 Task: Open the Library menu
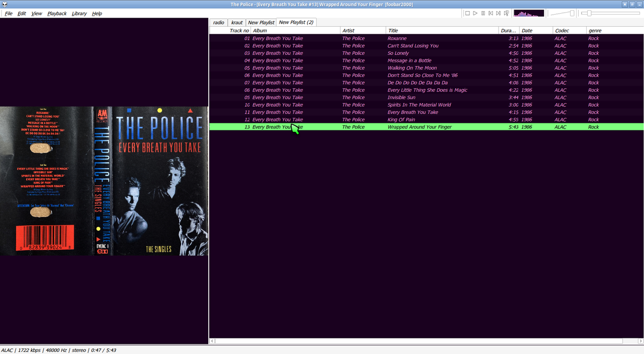coord(79,14)
